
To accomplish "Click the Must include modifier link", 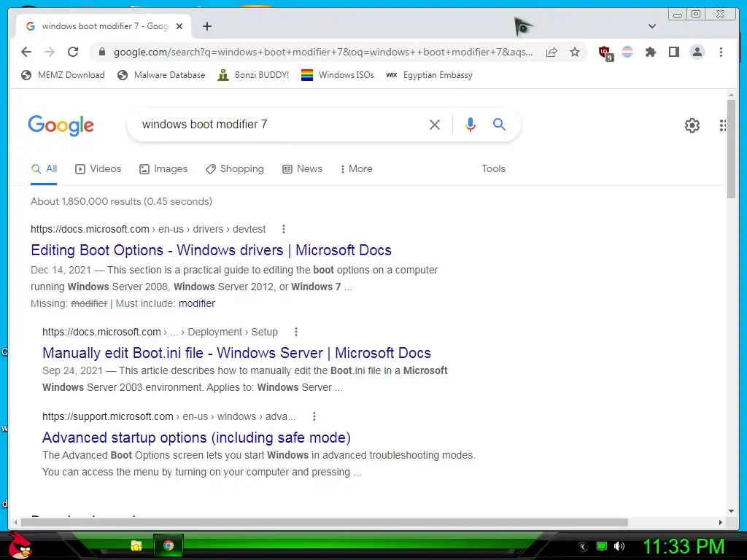I will coord(197,303).
